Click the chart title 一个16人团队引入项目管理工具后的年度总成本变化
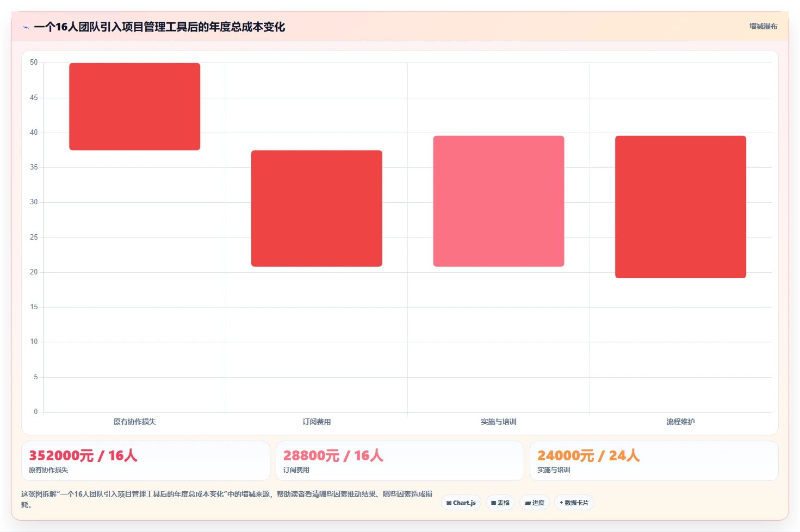 pos(159,27)
